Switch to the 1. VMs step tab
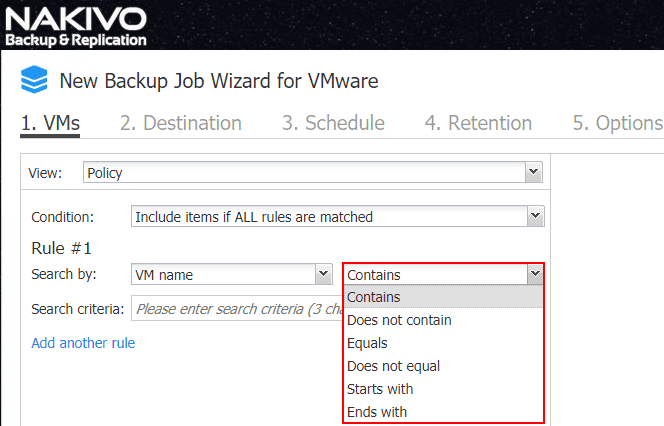The image size is (664, 426). [50, 123]
